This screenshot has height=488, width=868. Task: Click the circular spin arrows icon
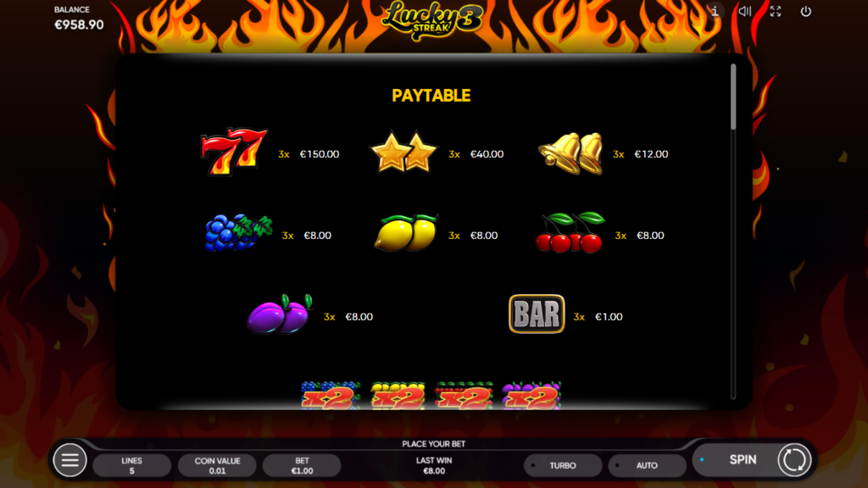(x=794, y=460)
